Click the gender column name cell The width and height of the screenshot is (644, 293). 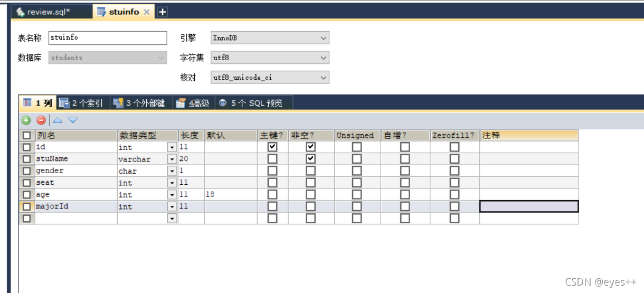point(76,171)
